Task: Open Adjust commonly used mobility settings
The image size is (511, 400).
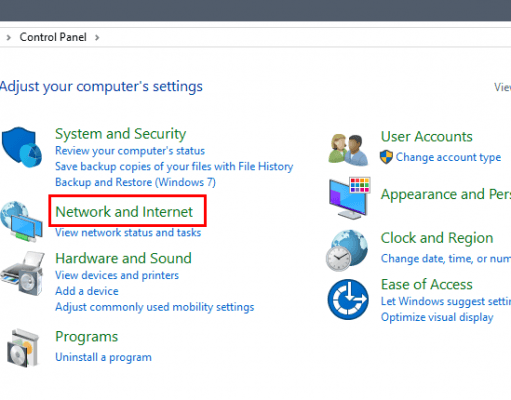Action: (x=155, y=307)
